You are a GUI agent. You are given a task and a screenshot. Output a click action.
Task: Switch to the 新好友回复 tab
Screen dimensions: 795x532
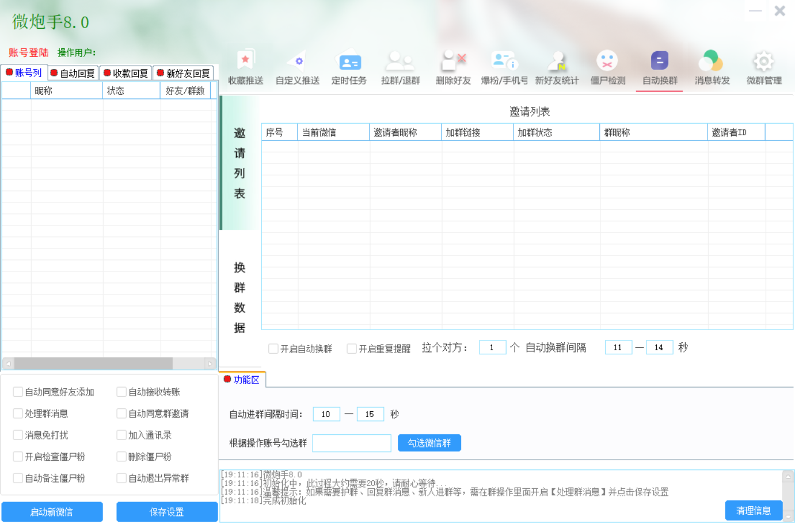pos(183,73)
